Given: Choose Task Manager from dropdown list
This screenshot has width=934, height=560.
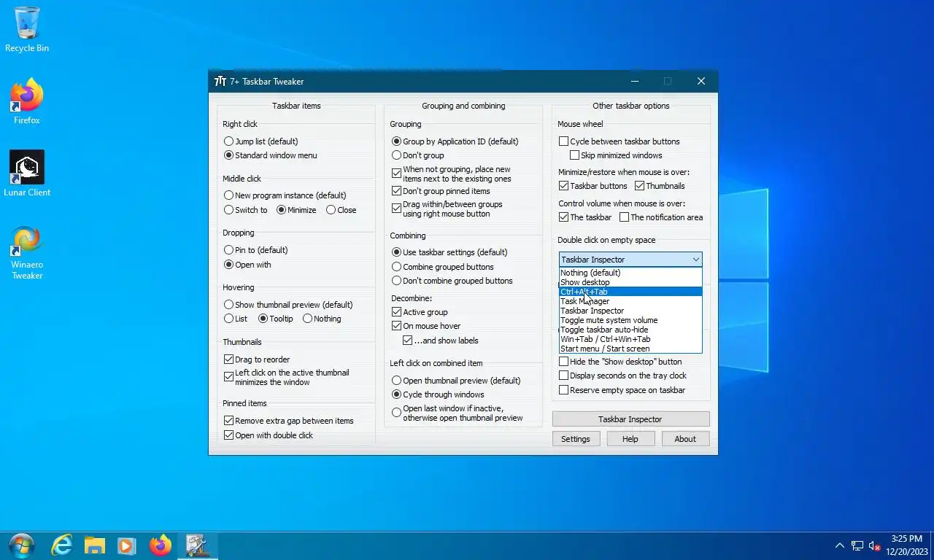Looking at the screenshot, I should pos(630,301).
